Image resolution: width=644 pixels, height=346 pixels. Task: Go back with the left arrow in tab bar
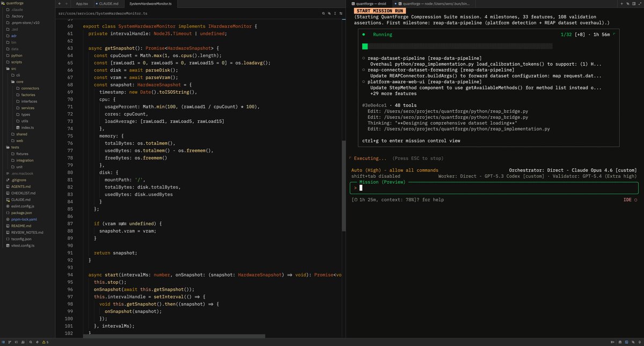pos(59,4)
